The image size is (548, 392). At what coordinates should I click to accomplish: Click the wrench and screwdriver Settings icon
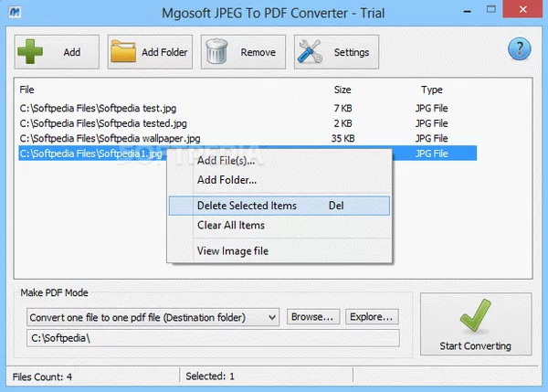pos(310,51)
